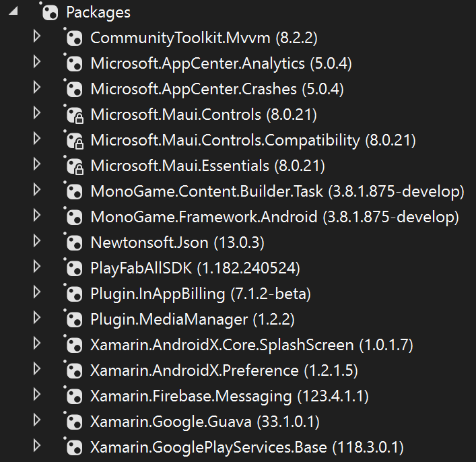476x462 pixels.
Task: Click MonoGame.Framework.Android package icon
Action: 73,216
